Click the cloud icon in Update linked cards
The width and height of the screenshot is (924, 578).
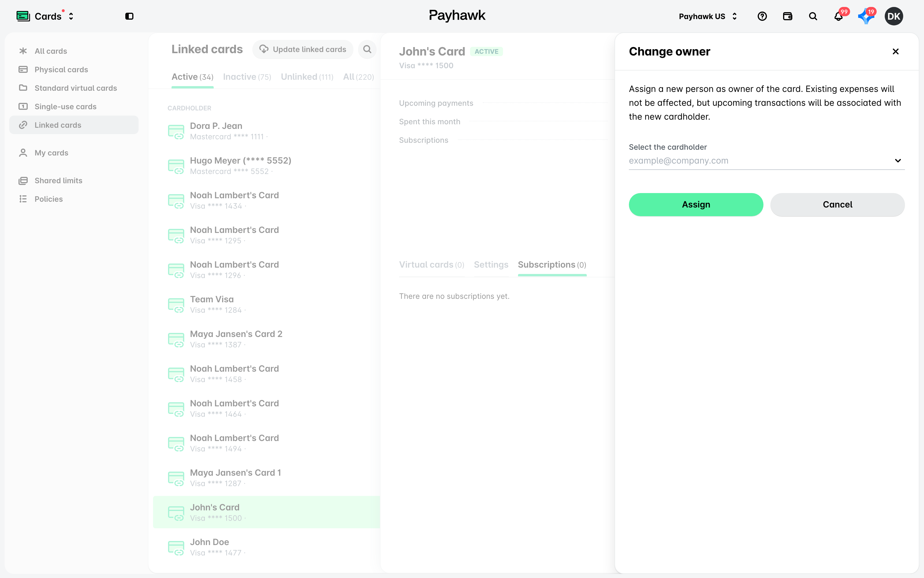click(x=264, y=49)
